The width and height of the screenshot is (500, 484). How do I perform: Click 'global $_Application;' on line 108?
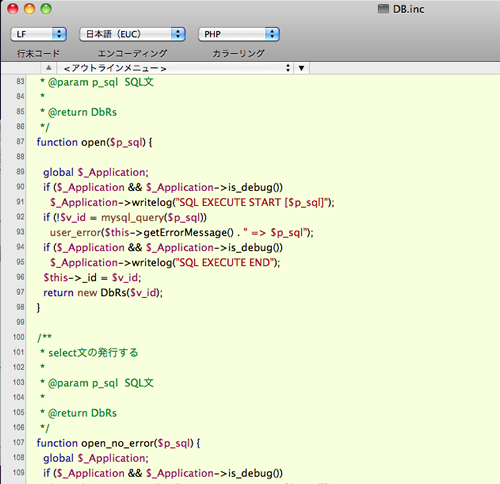pyautogui.click(x=96, y=458)
